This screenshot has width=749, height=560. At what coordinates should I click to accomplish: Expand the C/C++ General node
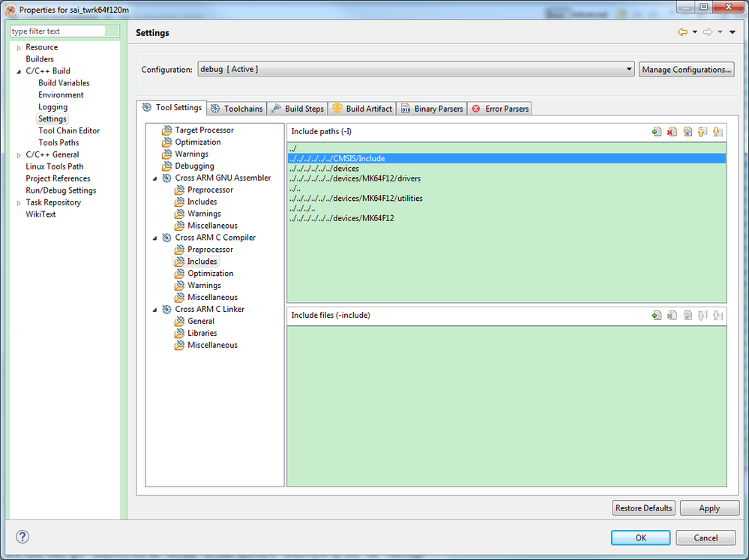click(19, 155)
